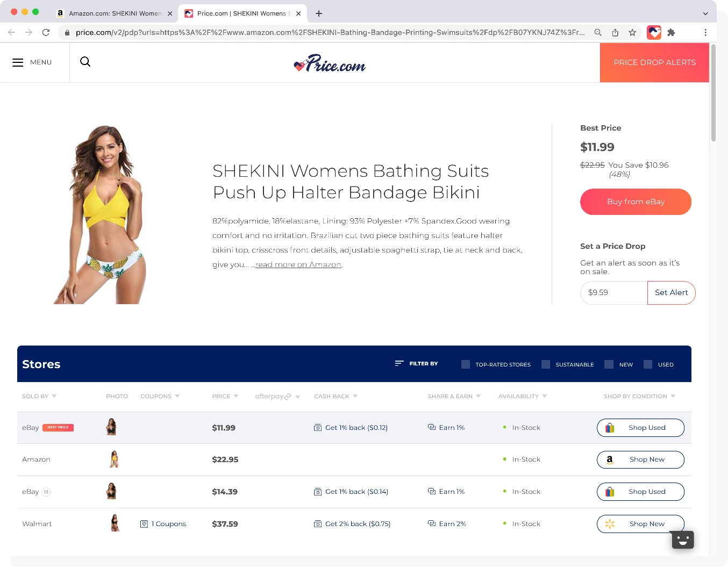Click the Price.com heart logo
The width and height of the screenshot is (728, 568).
(x=299, y=65)
